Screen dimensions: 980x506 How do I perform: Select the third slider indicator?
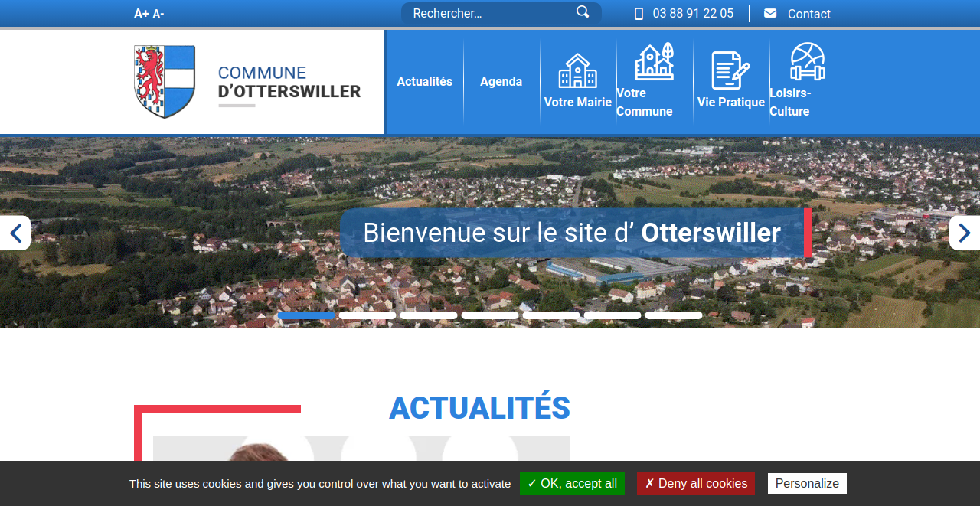[429, 315]
